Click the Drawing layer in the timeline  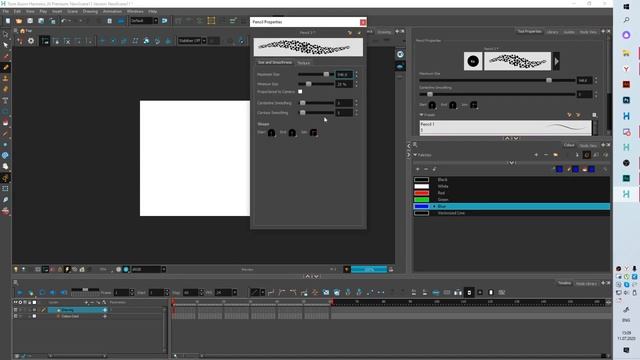pyautogui.click(x=78, y=310)
